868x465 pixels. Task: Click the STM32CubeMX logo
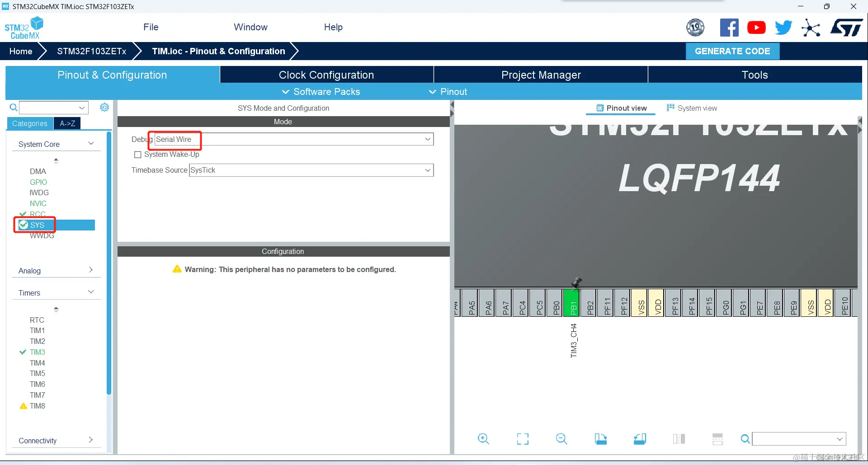[24, 28]
